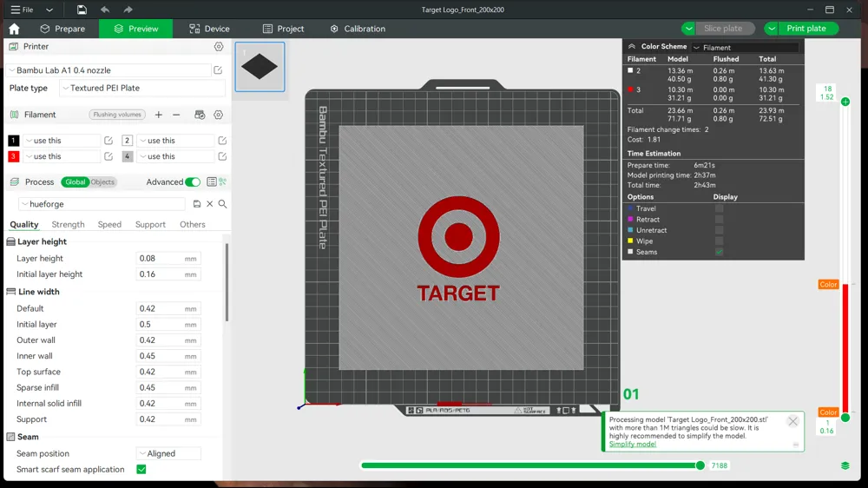Edit Bambu Lab A1 printer preset

218,70
